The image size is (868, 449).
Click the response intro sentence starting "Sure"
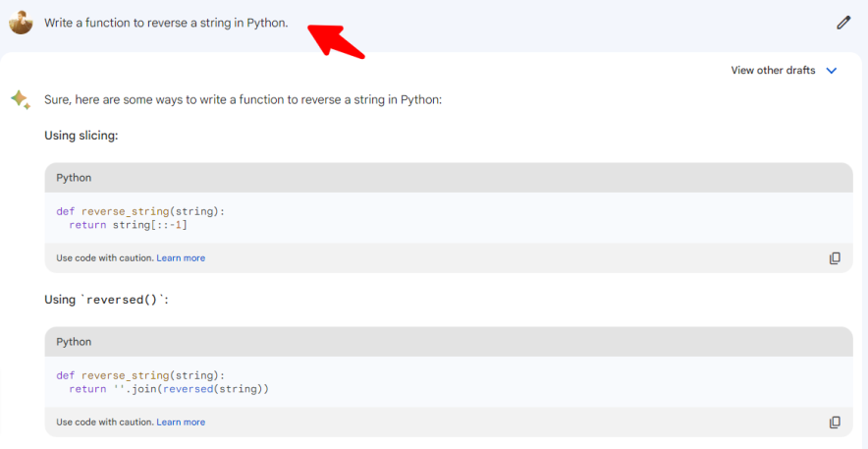pos(243,99)
